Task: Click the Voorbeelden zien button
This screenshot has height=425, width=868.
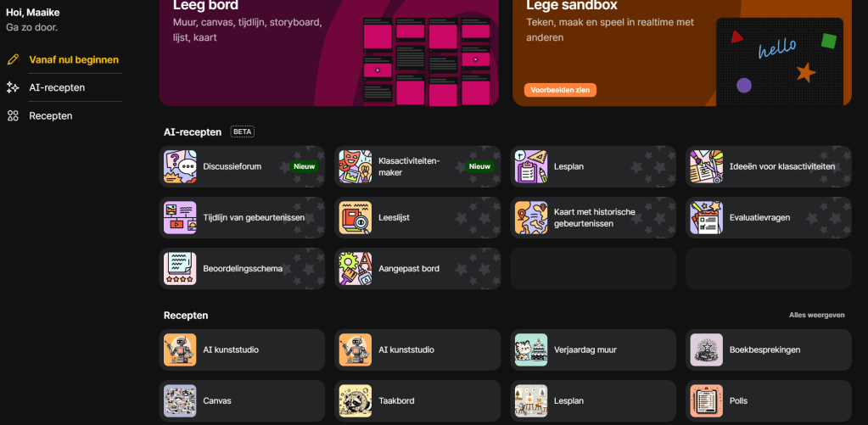Action: [x=560, y=90]
